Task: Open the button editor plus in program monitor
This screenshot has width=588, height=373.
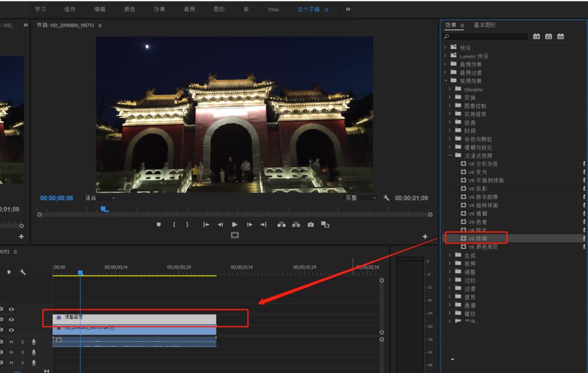Action: 425,237
